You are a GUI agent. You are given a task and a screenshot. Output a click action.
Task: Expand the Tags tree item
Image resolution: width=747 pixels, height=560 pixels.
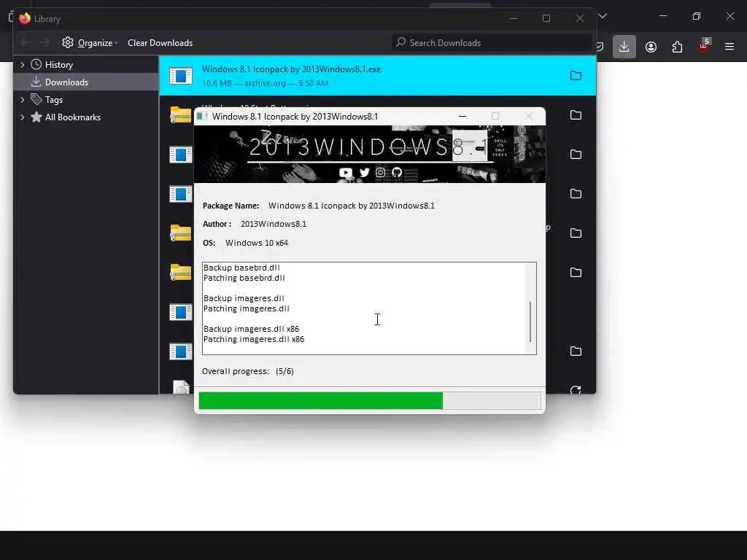[x=22, y=99]
